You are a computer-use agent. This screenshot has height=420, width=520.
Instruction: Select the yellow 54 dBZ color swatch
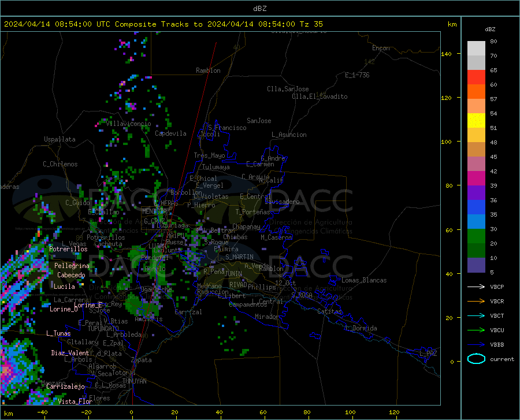click(476, 121)
